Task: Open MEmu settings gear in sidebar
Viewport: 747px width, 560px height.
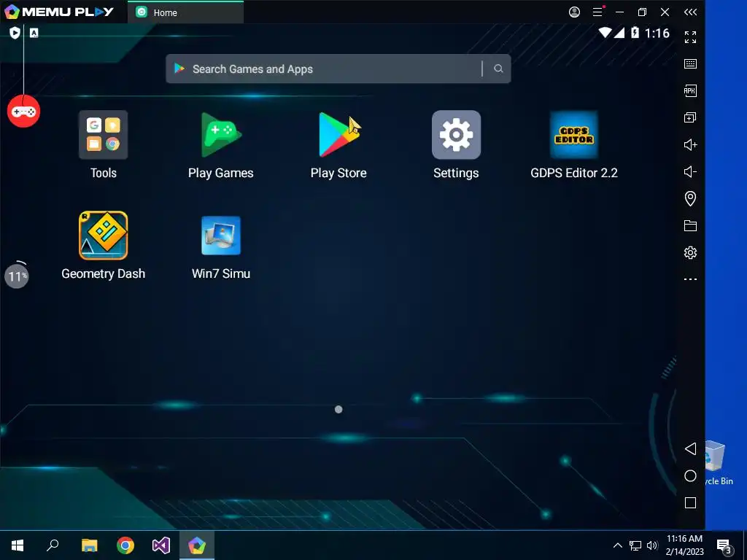Action: click(x=690, y=252)
